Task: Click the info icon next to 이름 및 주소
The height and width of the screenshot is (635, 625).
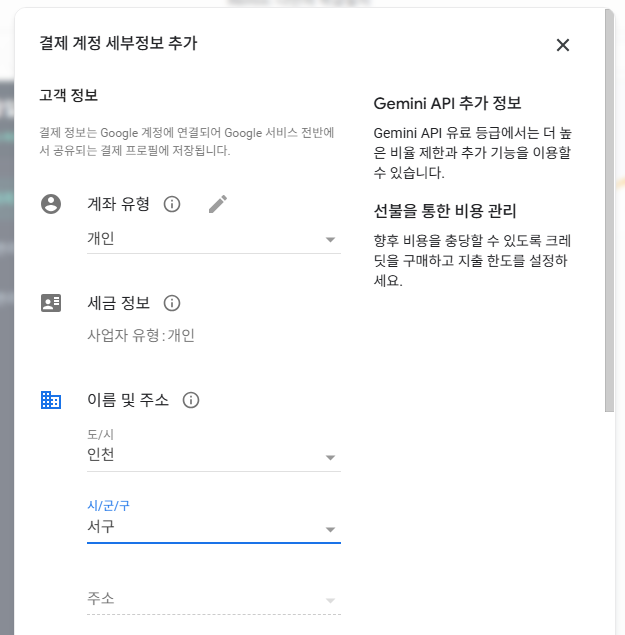Action: click(191, 400)
